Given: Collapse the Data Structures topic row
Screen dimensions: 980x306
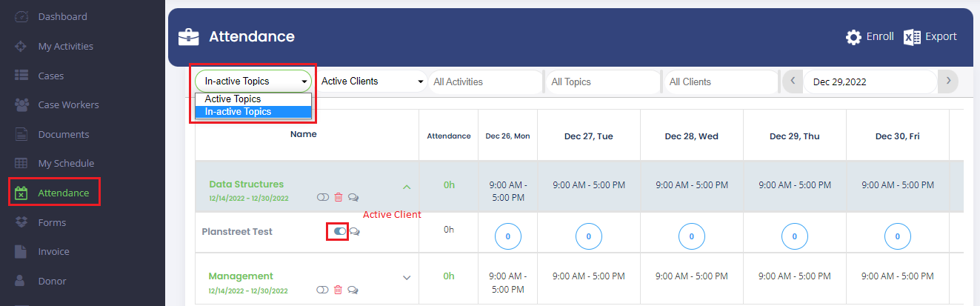Looking at the screenshot, I should click(x=406, y=187).
